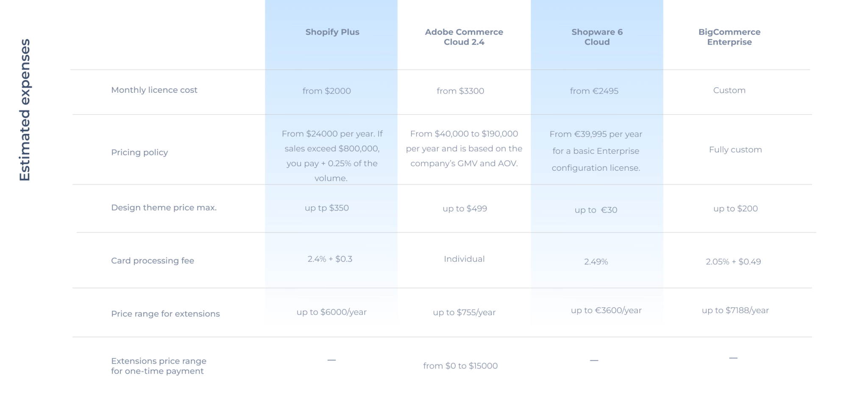Click the Price range for extensions label
The height and width of the screenshot is (408, 868).
165,314
